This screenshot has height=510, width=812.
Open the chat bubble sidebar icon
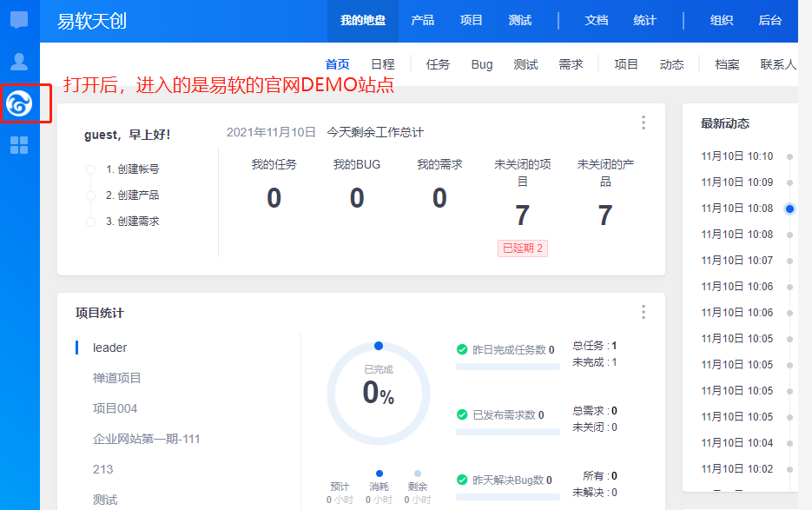point(19,20)
